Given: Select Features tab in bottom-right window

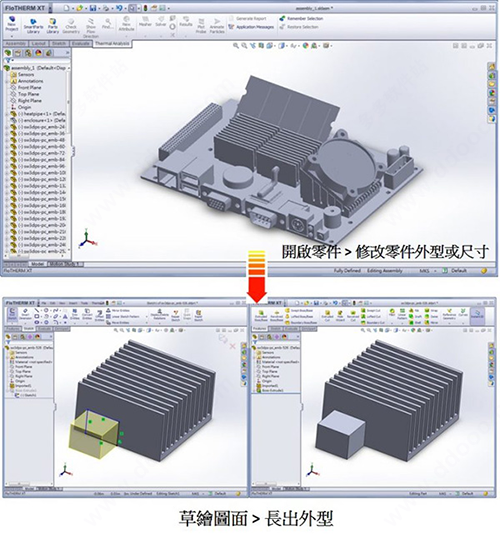Looking at the screenshot, I should pyautogui.click(x=259, y=329).
